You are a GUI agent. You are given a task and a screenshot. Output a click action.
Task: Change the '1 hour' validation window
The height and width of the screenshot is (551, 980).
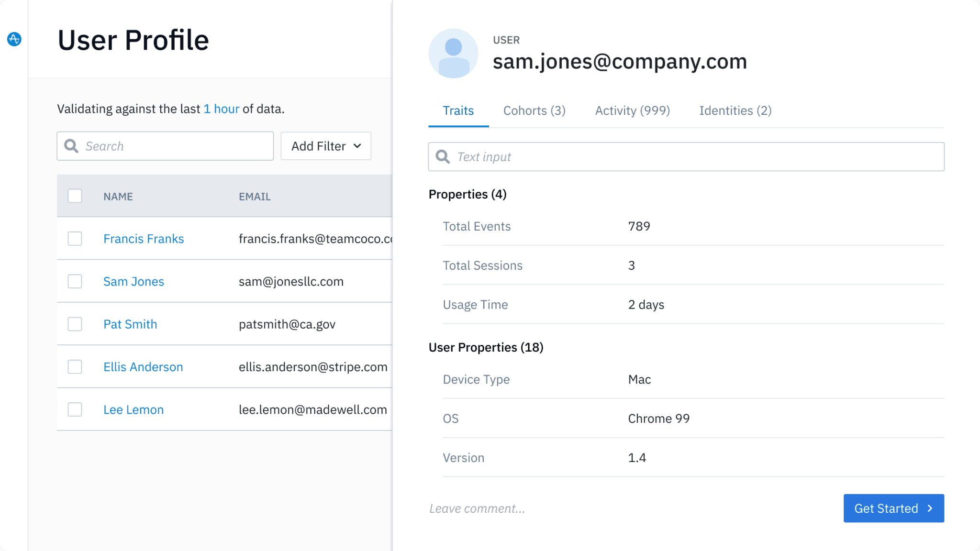click(222, 109)
